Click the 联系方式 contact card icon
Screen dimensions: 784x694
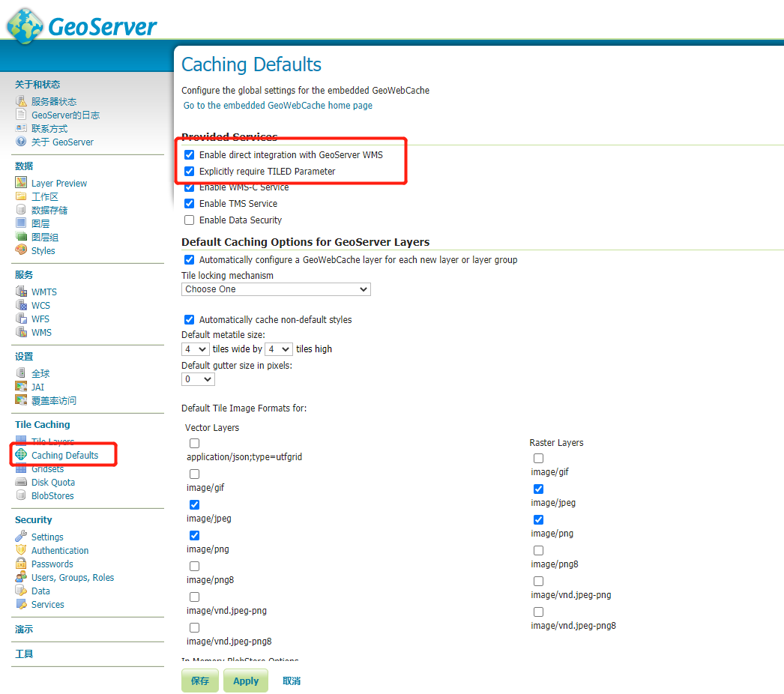point(21,128)
